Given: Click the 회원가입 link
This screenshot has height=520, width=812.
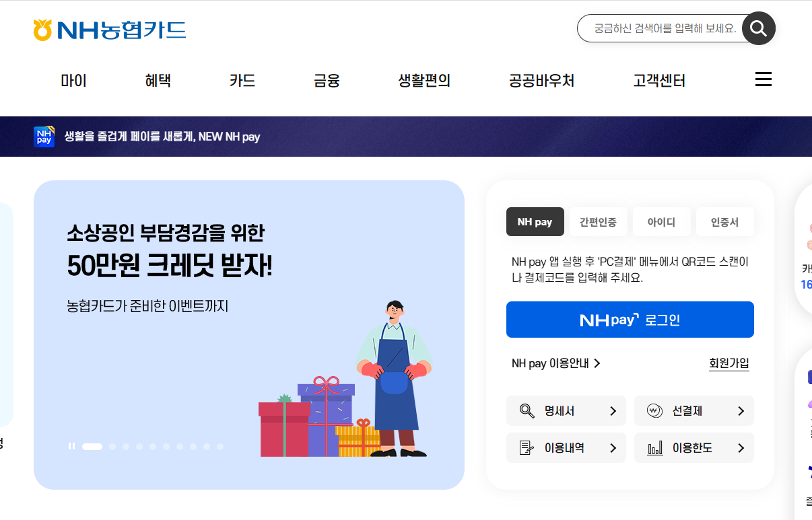Looking at the screenshot, I should pos(729,363).
